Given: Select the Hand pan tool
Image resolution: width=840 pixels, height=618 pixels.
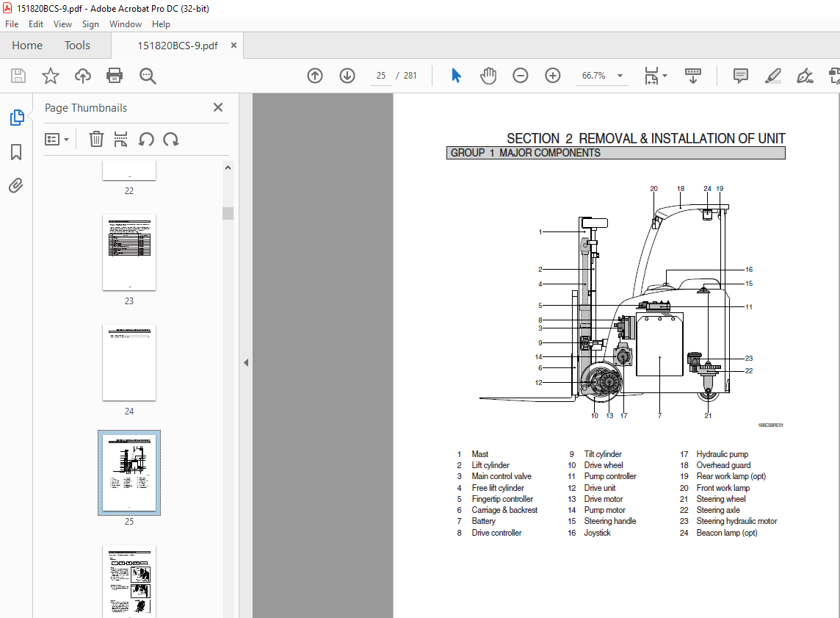Looking at the screenshot, I should click(x=488, y=76).
